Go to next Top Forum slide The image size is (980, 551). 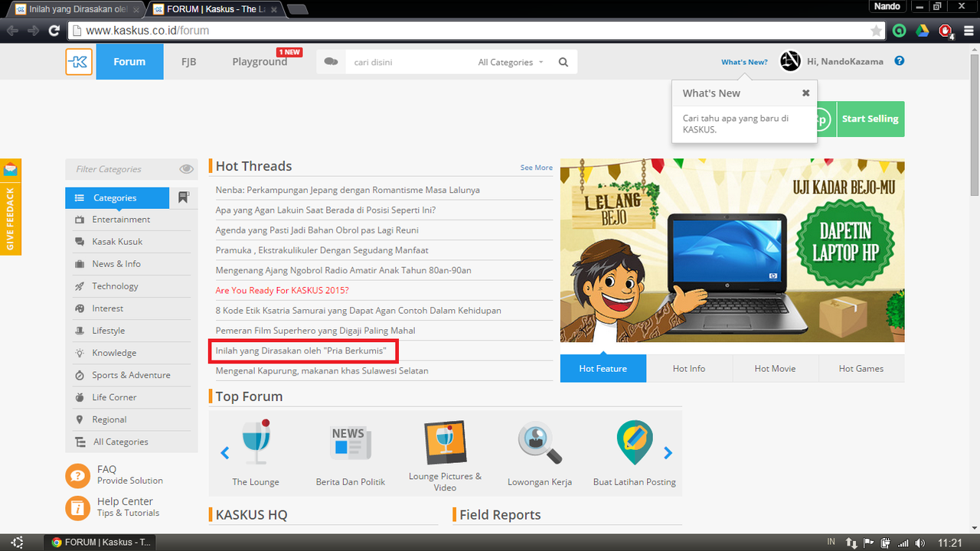click(x=668, y=453)
